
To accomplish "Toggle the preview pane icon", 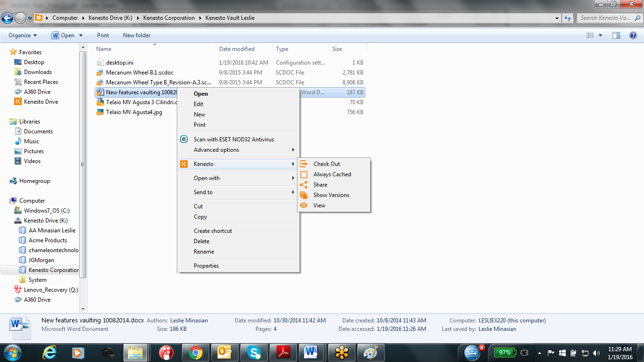I will pyautogui.click(x=616, y=35).
